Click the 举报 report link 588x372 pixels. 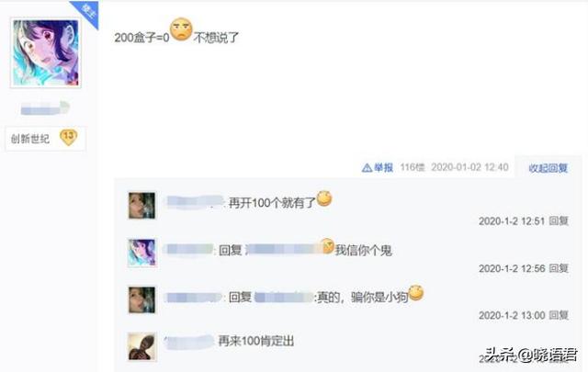(x=383, y=167)
